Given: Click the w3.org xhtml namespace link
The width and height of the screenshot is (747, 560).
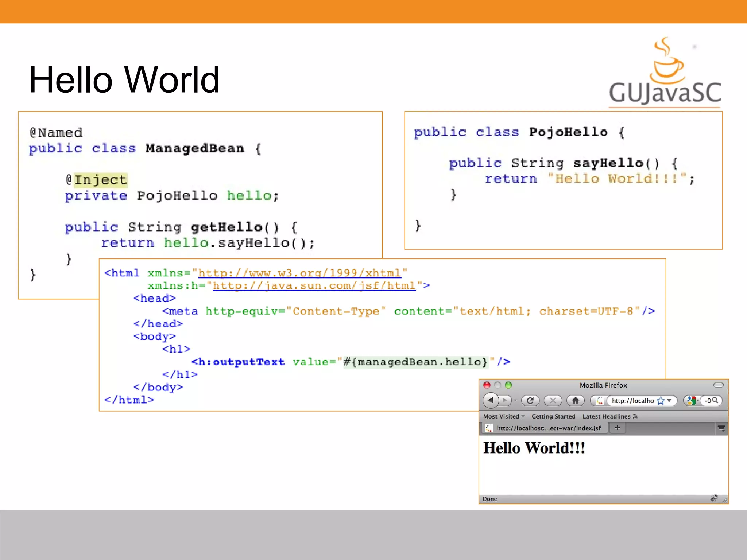Looking at the screenshot, I should click(299, 273).
